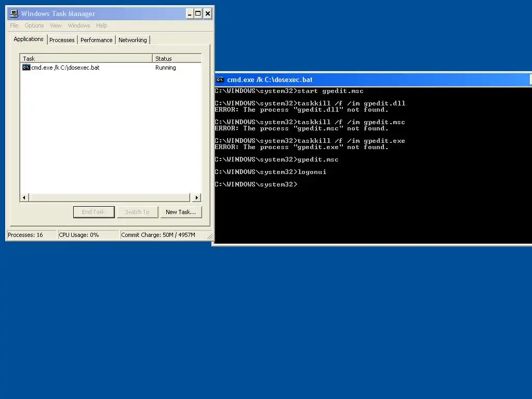Viewport: 532px width, 399px height.
Task: Click the New Task... button
Action: [181, 212]
